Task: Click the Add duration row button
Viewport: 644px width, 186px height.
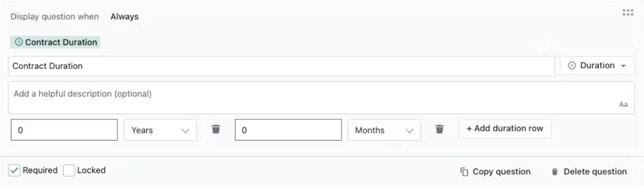Action: pyautogui.click(x=505, y=128)
